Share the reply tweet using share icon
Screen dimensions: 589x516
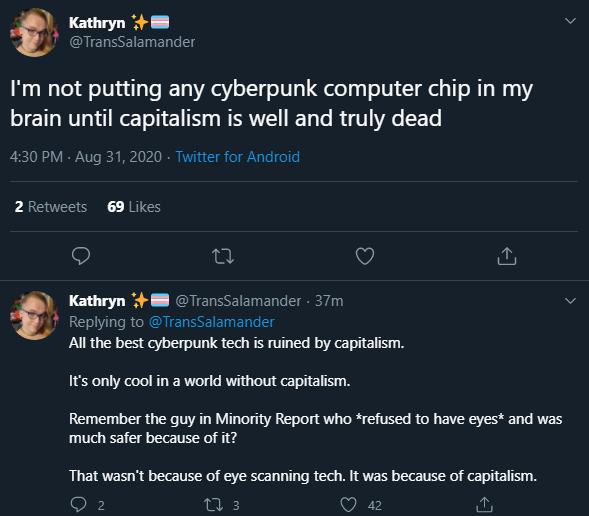484,504
